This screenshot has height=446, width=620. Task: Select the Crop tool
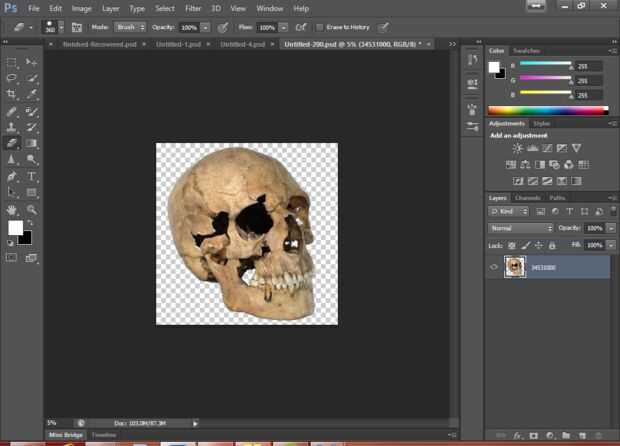click(12, 94)
